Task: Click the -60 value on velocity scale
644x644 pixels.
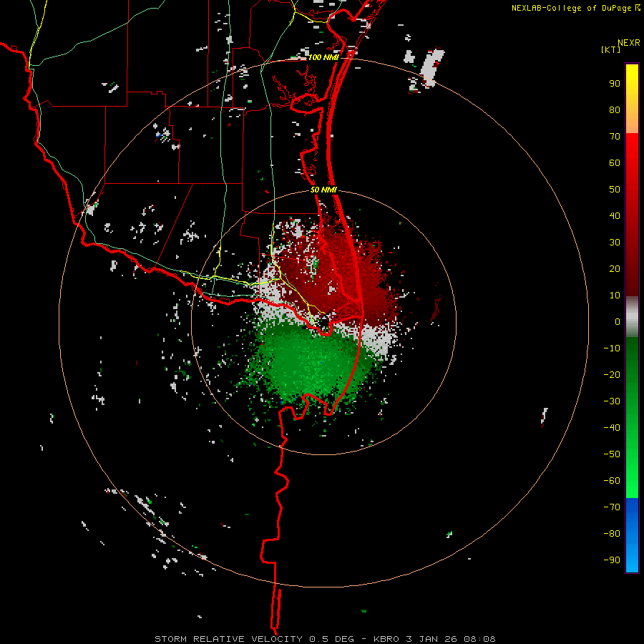Action: click(x=612, y=481)
